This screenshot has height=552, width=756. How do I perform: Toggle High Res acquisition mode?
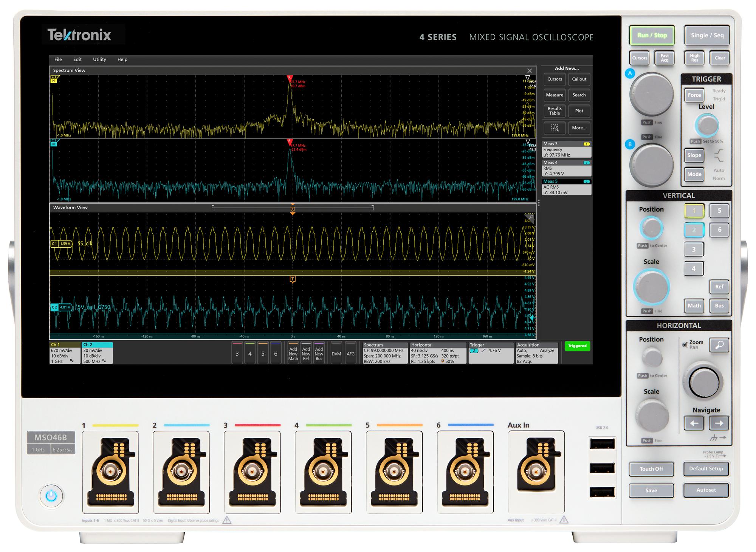point(694,58)
